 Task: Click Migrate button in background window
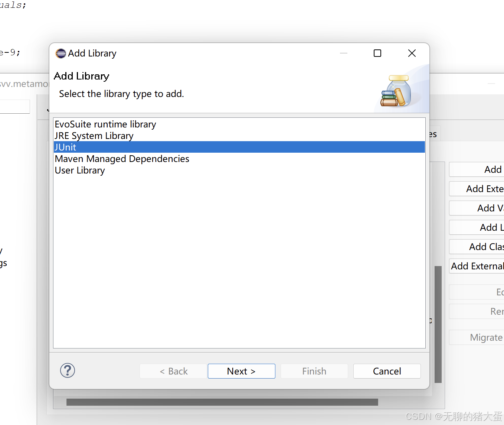tap(477, 337)
